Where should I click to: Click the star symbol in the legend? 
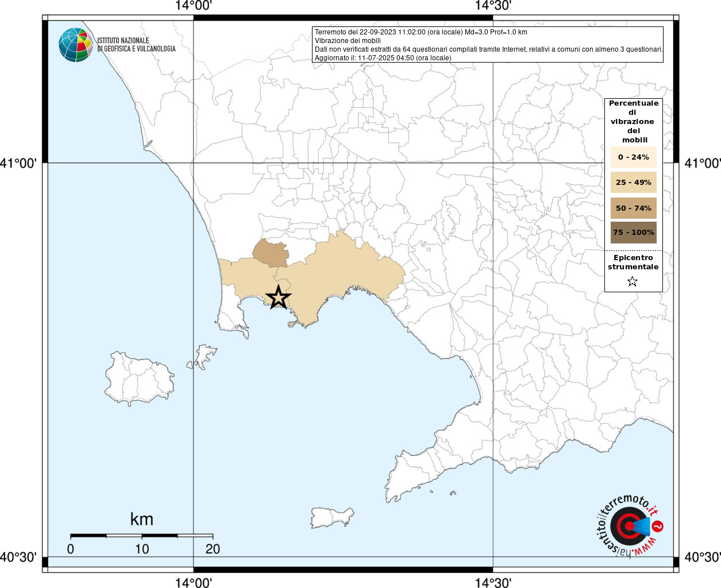pyautogui.click(x=633, y=281)
